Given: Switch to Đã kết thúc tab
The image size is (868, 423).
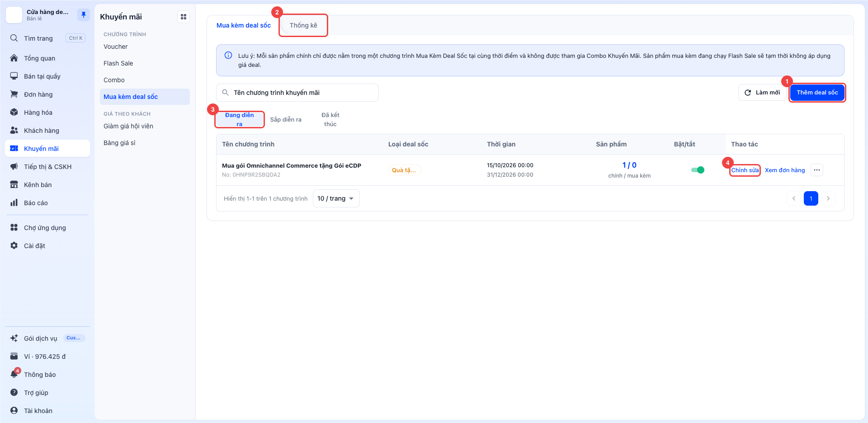Looking at the screenshot, I should tap(330, 119).
